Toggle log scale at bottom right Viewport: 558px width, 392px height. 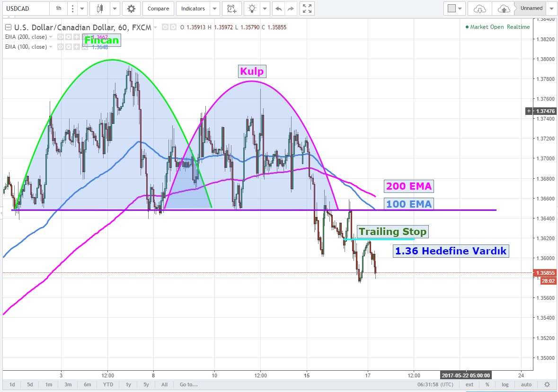click(505, 384)
